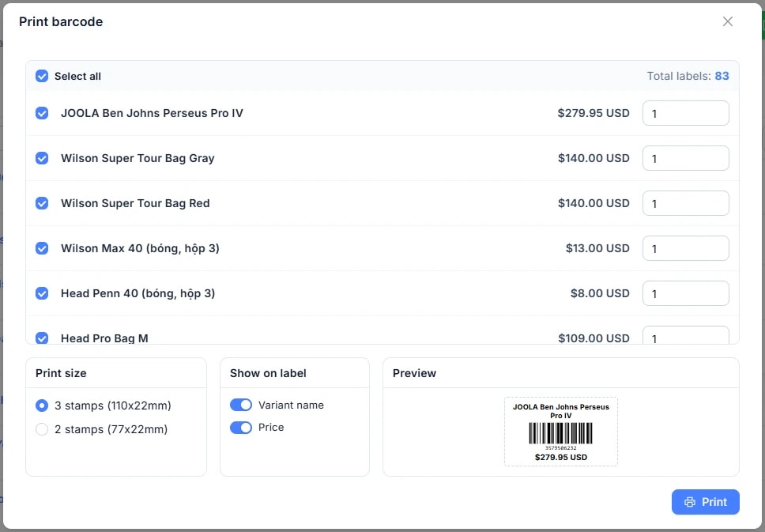Screen dimensions: 765x532
Task: Click the $109.00 USD price text
Action: 594,338
